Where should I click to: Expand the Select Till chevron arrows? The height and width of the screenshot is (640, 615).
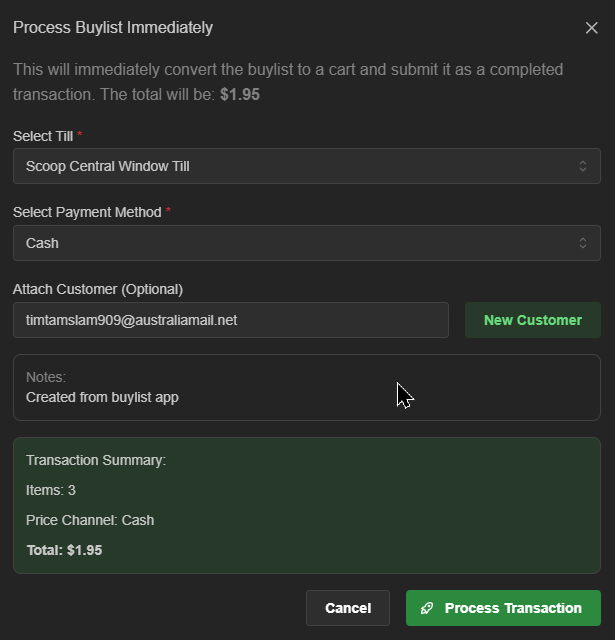pos(583,166)
